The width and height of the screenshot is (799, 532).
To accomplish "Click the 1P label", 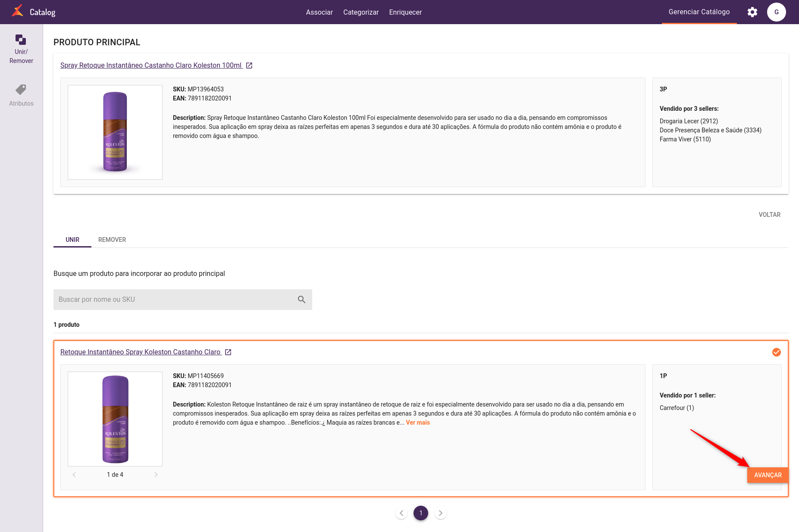I will click(x=663, y=376).
